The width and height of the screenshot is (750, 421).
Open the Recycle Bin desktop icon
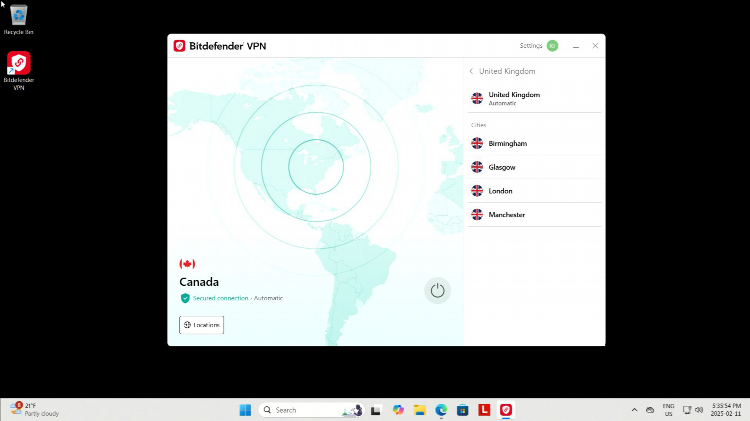click(19, 20)
